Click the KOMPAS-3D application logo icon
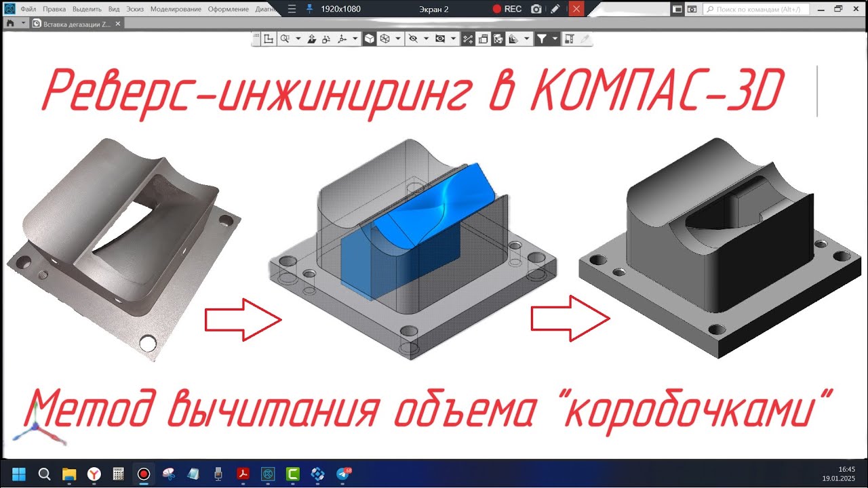This screenshot has width=868, height=488. pyautogui.click(x=9, y=9)
